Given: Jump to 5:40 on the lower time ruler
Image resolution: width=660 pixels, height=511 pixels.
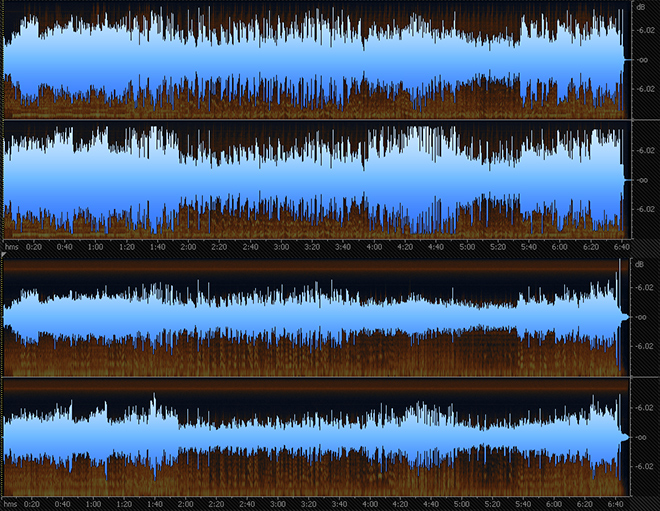Looking at the screenshot, I should pos(523,504).
